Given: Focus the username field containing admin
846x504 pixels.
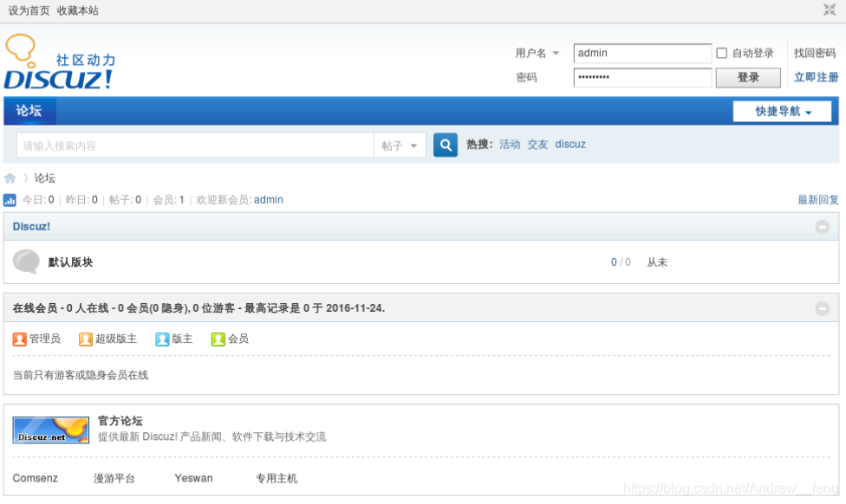Looking at the screenshot, I should point(642,54).
